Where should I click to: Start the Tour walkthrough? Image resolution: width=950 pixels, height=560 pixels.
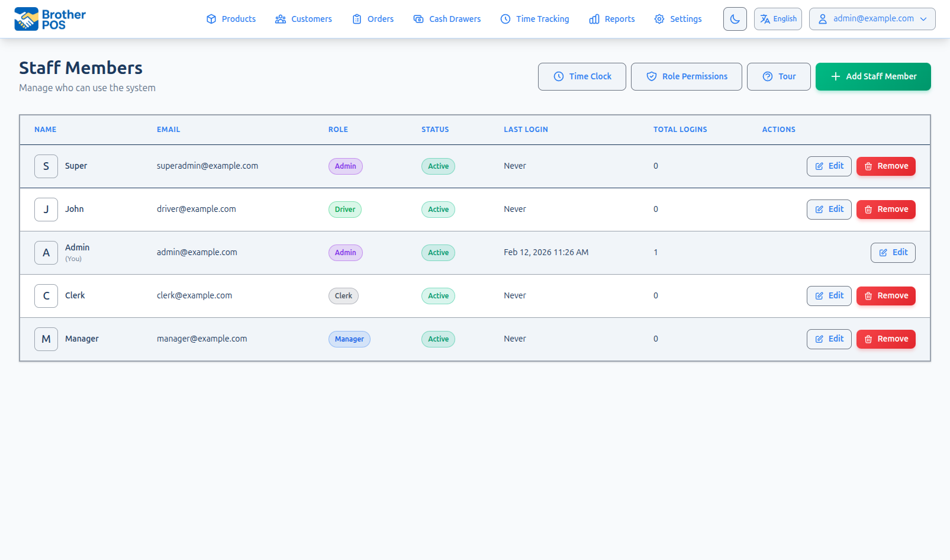coord(778,76)
